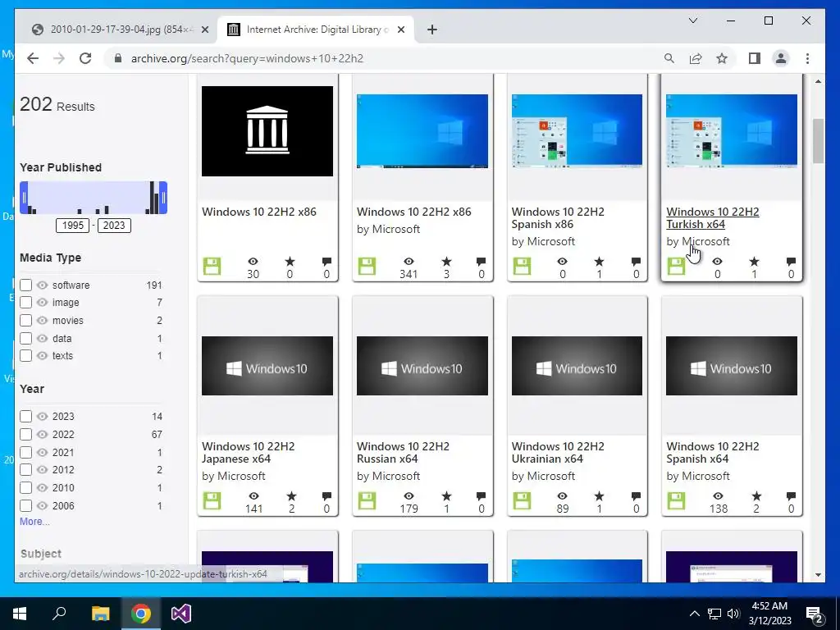Click the Internet Archive logo thumbnail

[x=267, y=131]
